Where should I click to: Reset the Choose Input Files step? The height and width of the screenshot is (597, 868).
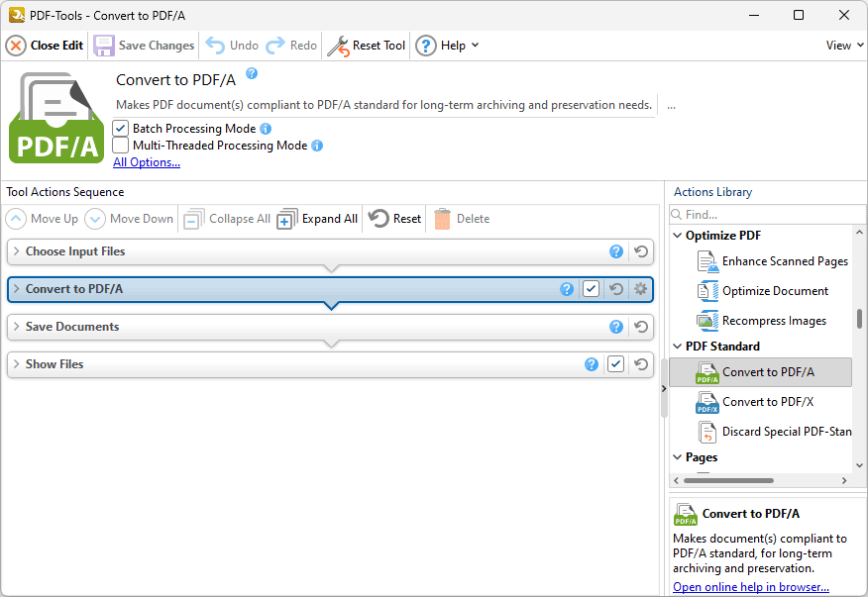pyautogui.click(x=641, y=251)
